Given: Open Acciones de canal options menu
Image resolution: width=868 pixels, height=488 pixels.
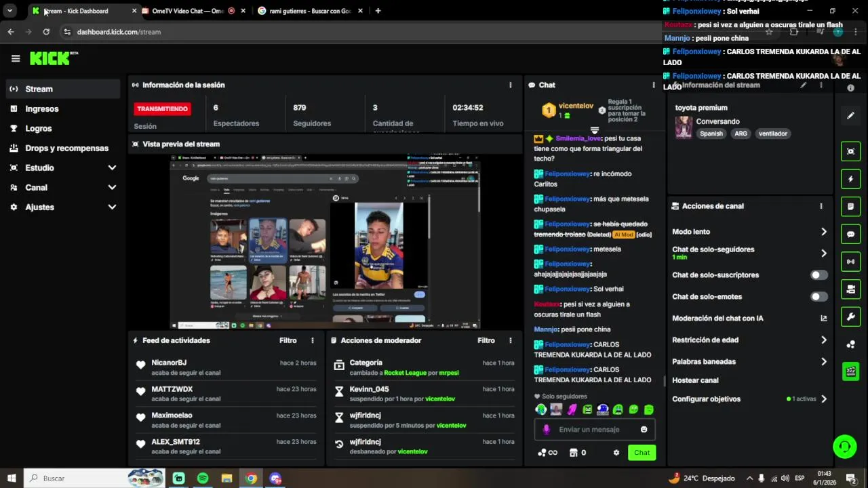Looking at the screenshot, I should [x=821, y=206].
